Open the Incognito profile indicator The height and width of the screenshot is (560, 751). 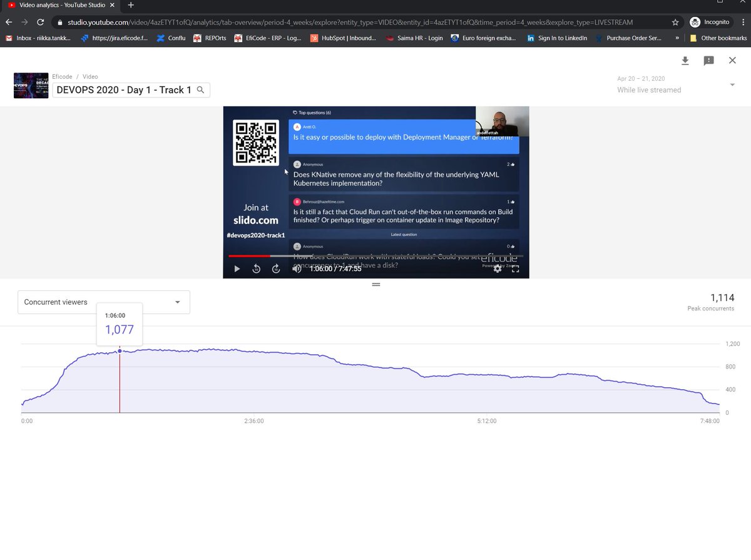710,22
